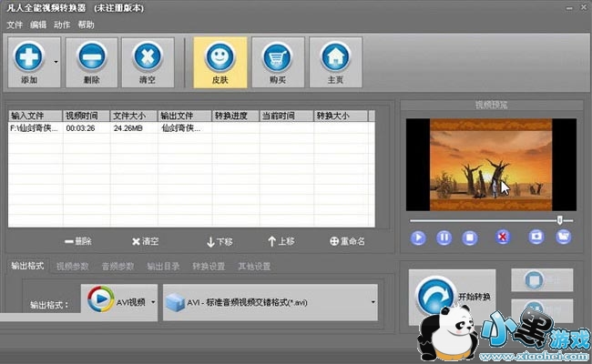Open the AVI standard format profile dropdown
The image size is (592, 364).
(x=270, y=301)
